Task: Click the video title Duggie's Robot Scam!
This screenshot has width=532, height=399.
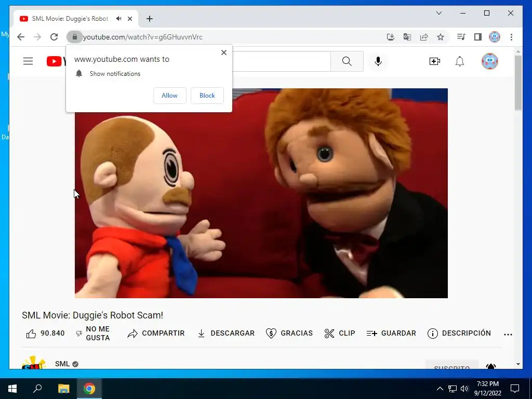Action: (92, 315)
